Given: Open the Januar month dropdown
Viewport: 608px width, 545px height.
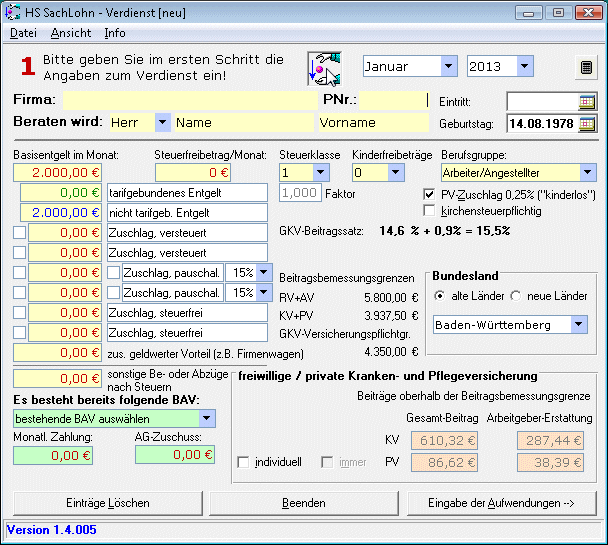Looking at the screenshot, I should (447, 67).
